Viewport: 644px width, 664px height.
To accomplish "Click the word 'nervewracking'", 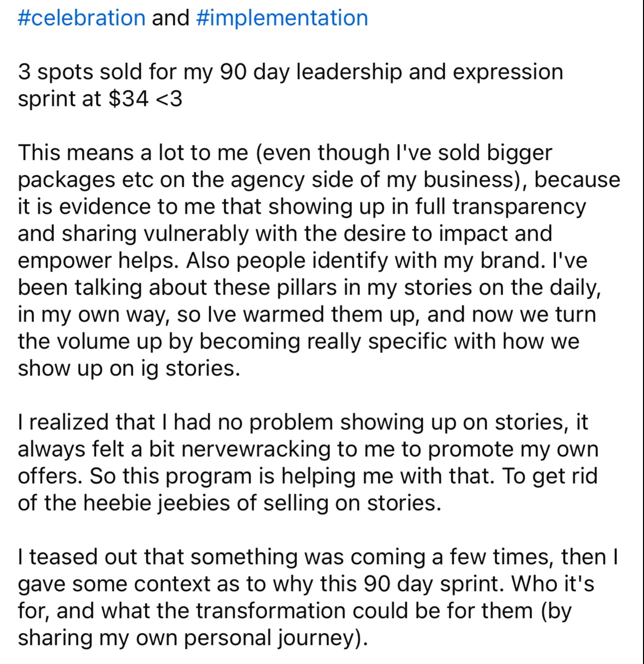I will (x=256, y=449).
